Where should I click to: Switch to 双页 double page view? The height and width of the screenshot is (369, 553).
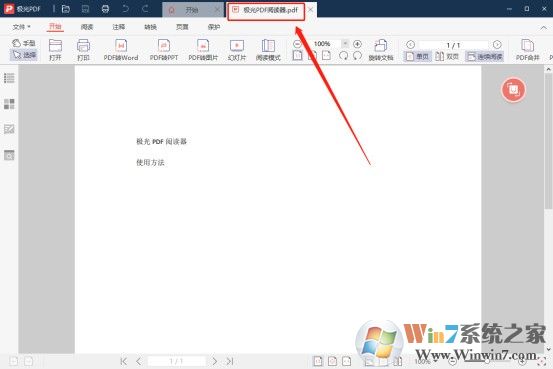tap(447, 56)
